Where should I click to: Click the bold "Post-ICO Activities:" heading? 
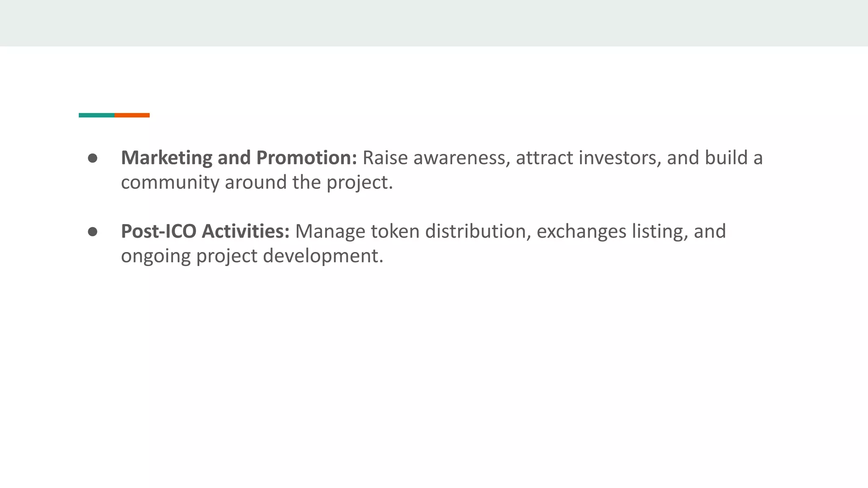point(205,231)
